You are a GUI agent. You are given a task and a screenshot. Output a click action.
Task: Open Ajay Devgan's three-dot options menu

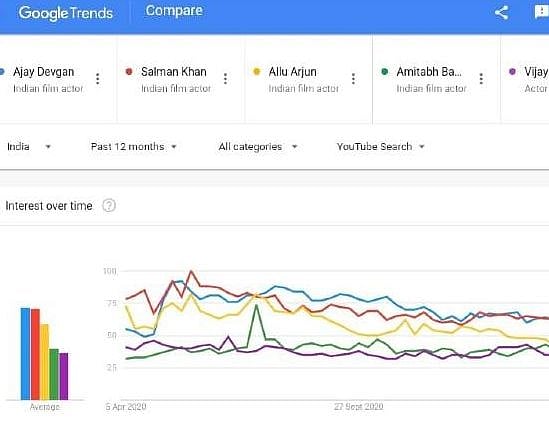[98, 79]
